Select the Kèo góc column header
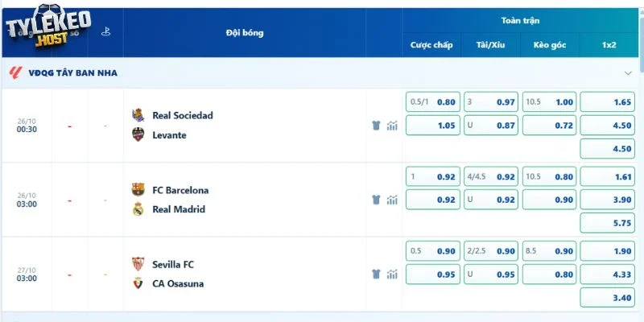Viewport: 644px width, 322px height. 550,45
